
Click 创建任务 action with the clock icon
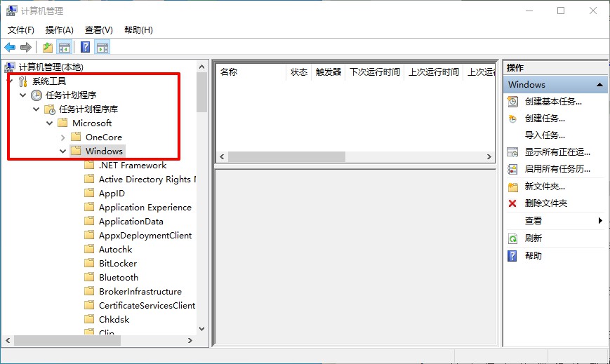tap(545, 119)
